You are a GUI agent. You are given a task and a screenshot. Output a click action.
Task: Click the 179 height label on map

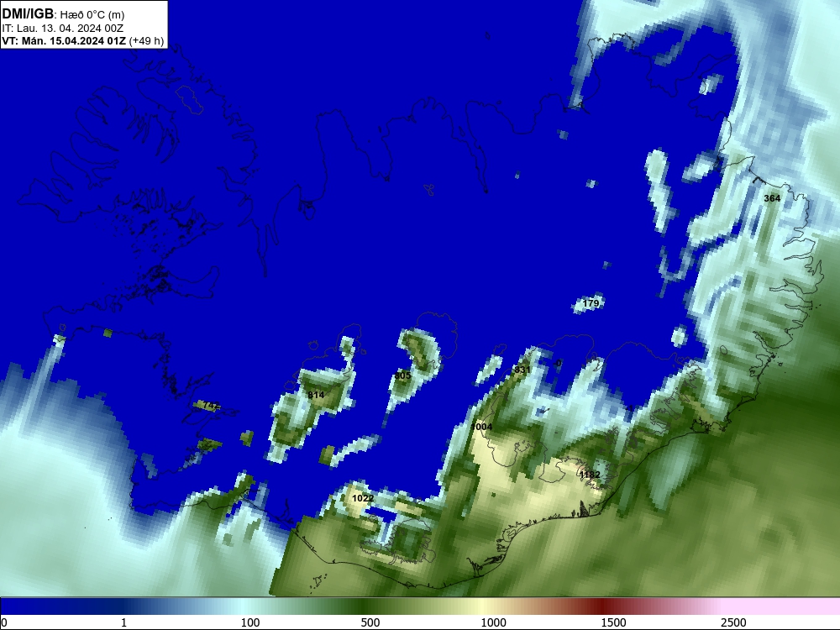coord(591,303)
